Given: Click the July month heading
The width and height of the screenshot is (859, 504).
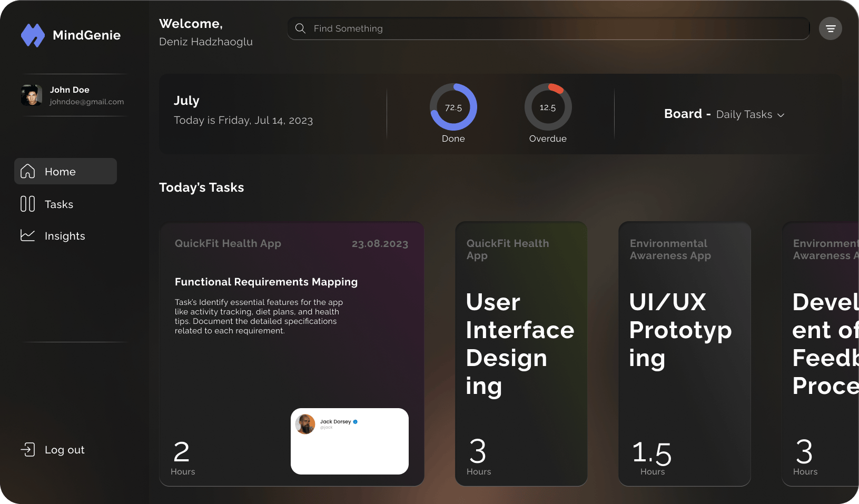Looking at the screenshot, I should [x=186, y=101].
